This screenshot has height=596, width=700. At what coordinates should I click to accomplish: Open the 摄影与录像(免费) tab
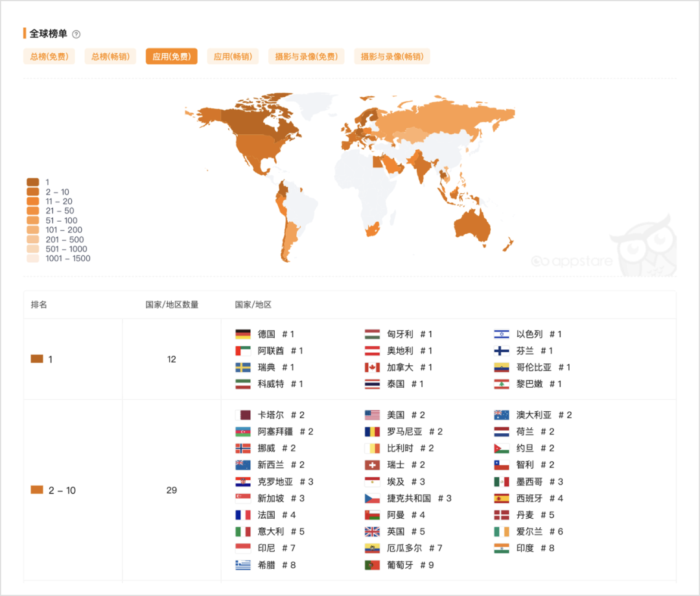click(306, 56)
